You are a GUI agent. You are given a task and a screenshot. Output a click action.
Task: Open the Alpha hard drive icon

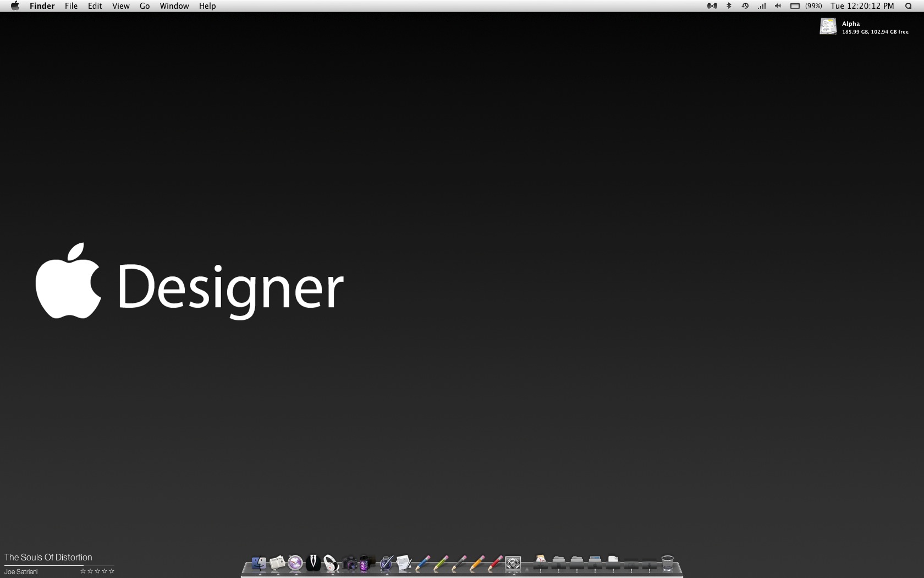[828, 26]
